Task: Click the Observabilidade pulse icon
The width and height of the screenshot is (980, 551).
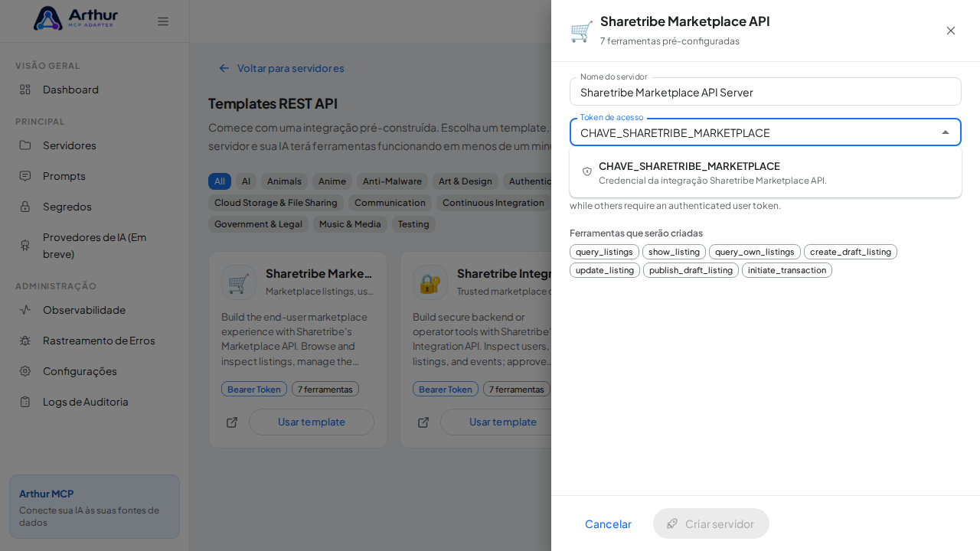Action: (x=25, y=310)
